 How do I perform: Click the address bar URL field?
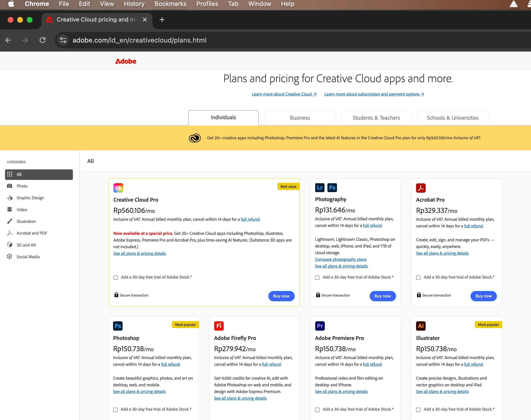pyautogui.click(x=139, y=40)
